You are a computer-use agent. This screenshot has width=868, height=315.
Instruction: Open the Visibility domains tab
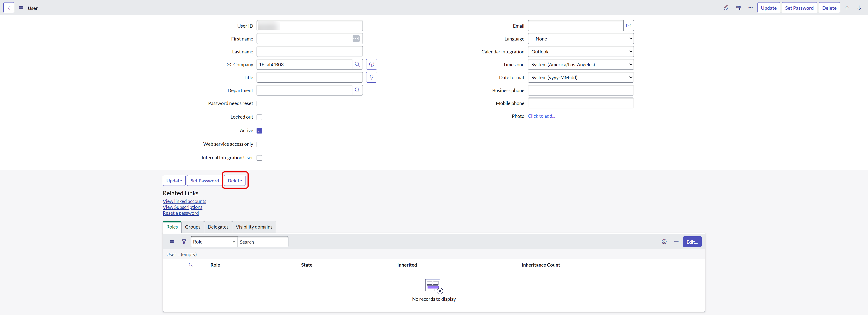[x=254, y=227]
